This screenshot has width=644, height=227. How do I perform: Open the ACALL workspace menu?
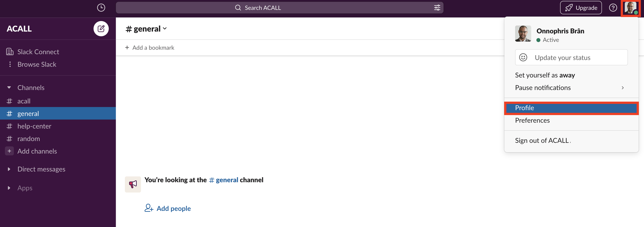19,29
